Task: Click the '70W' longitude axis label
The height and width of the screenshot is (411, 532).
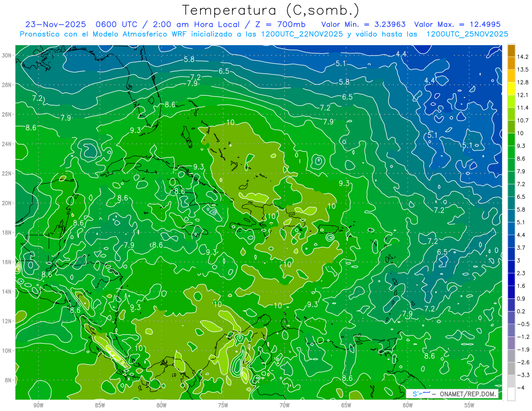Action: click(x=285, y=406)
